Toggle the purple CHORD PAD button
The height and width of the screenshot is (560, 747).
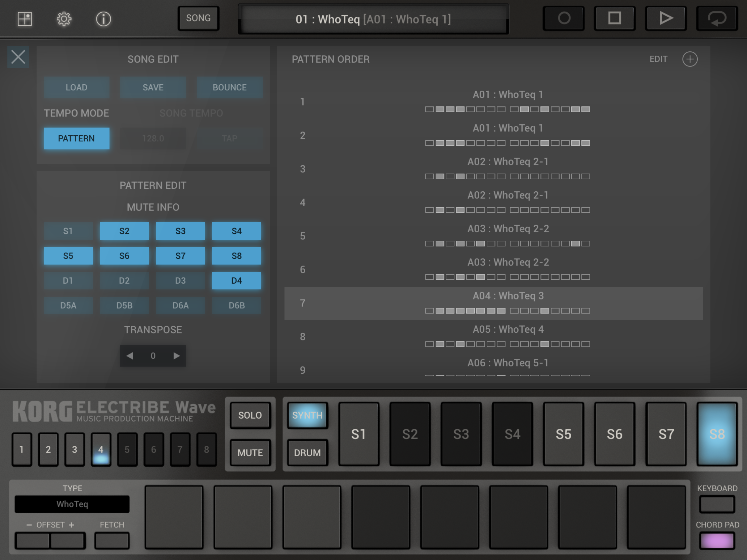click(717, 541)
